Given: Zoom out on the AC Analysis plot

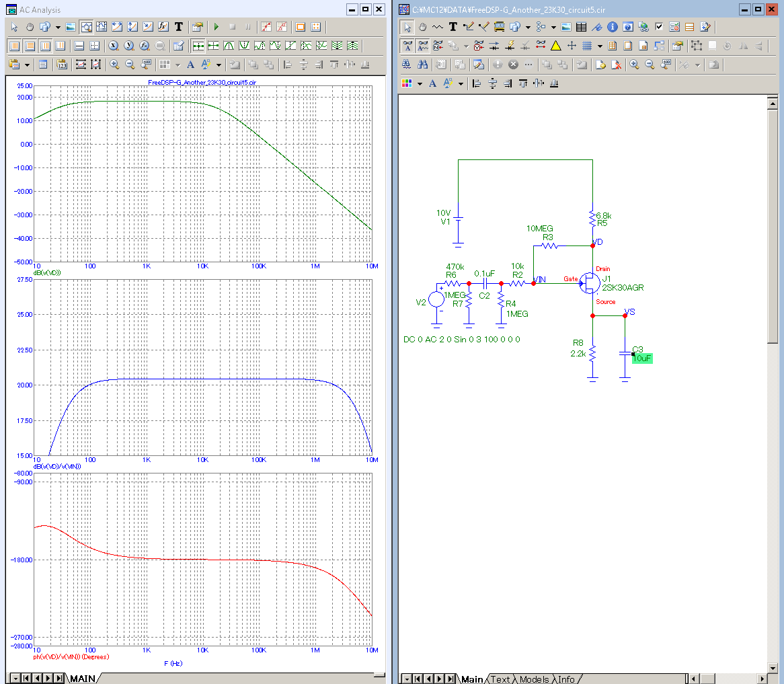Looking at the screenshot, I should [x=130, y=65].
